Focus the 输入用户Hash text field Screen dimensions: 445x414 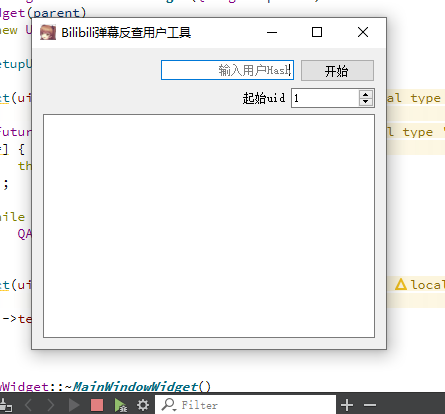[x=227, y=70]
